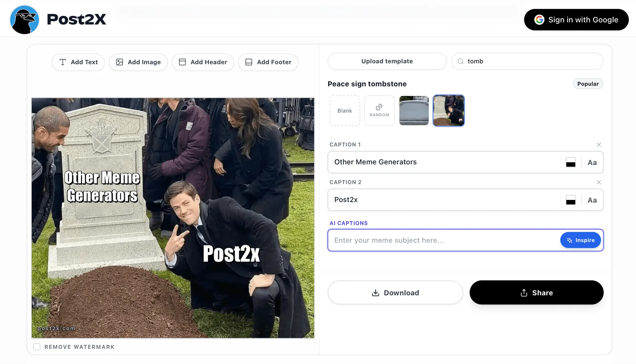The height and width of the screenshot is (364, 636).
Task: Click the Add Footer button
Action: pos(268,62)
